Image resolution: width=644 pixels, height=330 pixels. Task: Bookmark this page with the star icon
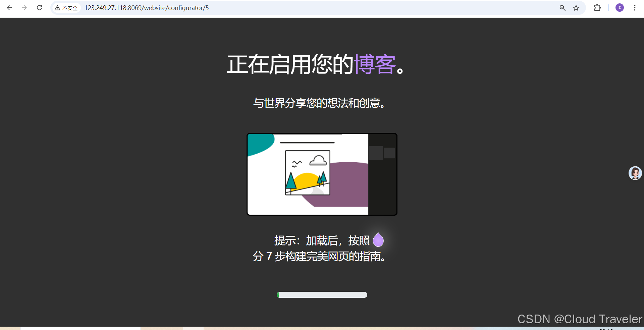576,8
